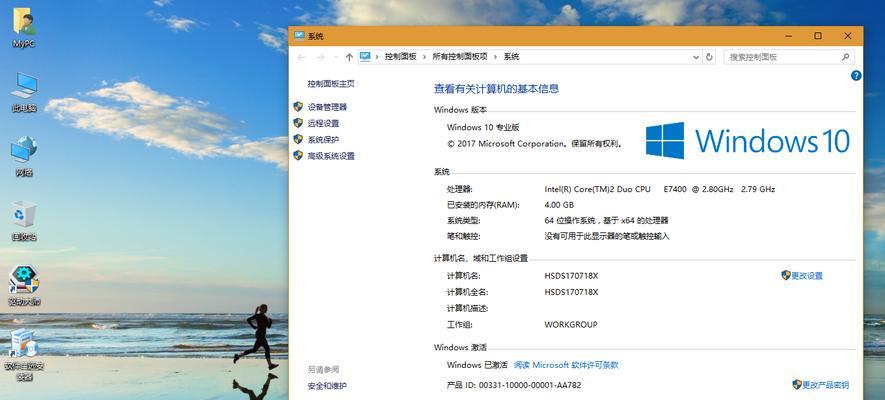The image size is (885, 400).
Task: Expand the chevron after 控制面板 breadcrumb
Action: [x=424, y=57]
